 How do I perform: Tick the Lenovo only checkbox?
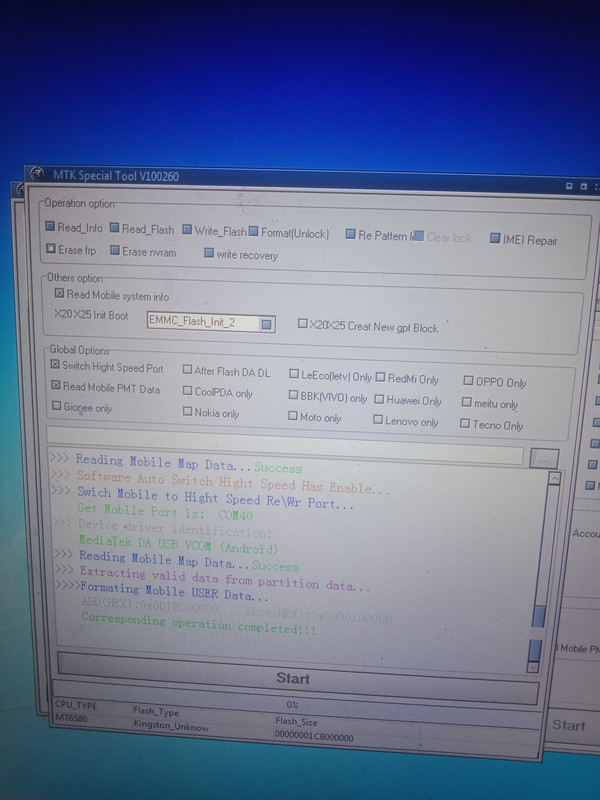click(378, 419)
